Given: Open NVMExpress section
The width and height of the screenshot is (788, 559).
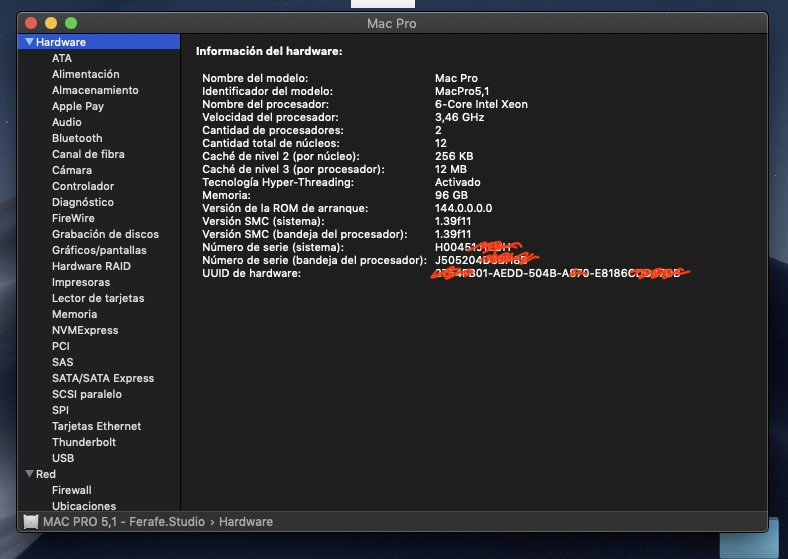Looking at the screenshot, I should point(85,330).
